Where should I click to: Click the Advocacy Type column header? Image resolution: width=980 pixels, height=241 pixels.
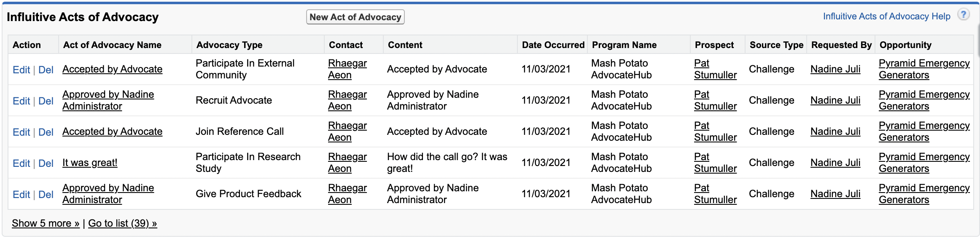[229, 45]
